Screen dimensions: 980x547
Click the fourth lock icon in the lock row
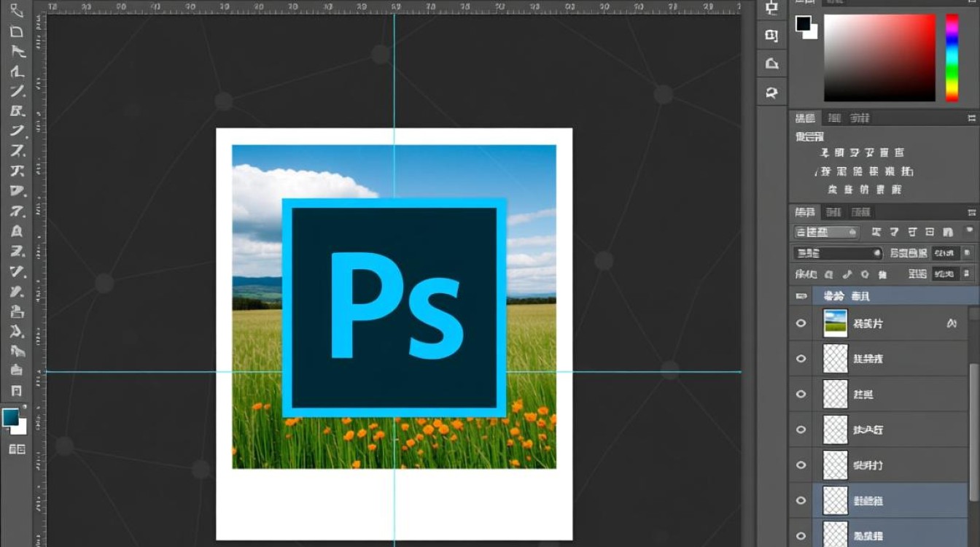tap(883, 275)
